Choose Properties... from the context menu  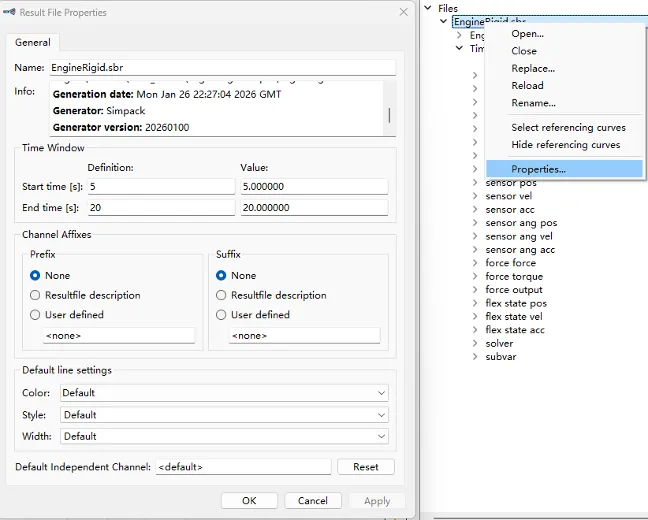point(538,169)
